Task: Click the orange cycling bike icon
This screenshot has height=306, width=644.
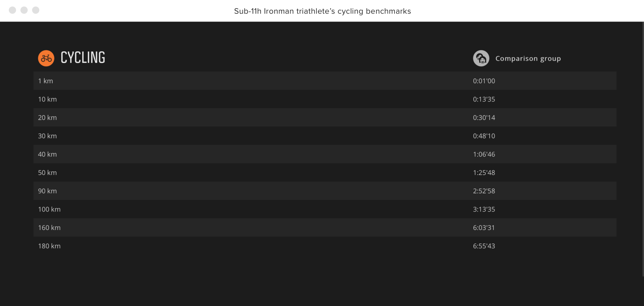Action: point(46,58)
